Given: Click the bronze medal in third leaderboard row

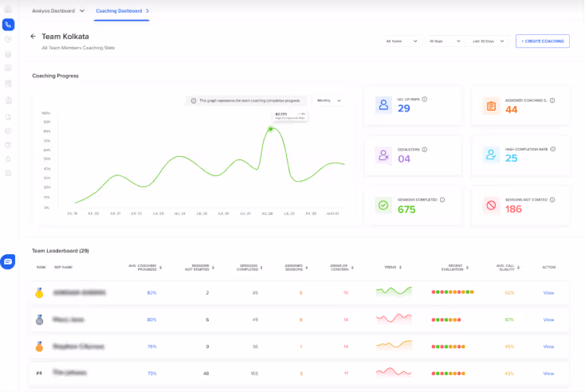Looking at the screenshot, I should click(39, 347).
